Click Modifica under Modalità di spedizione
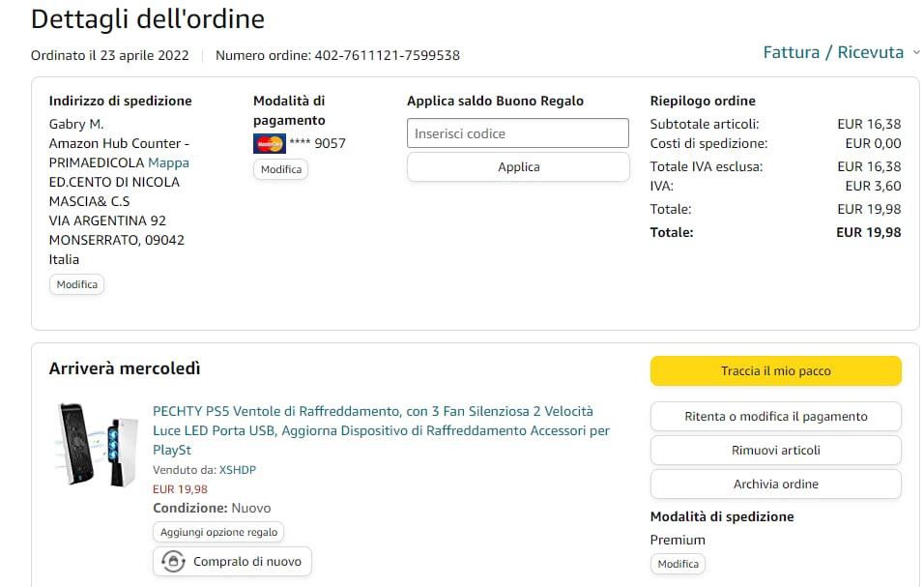 point(678,564)
